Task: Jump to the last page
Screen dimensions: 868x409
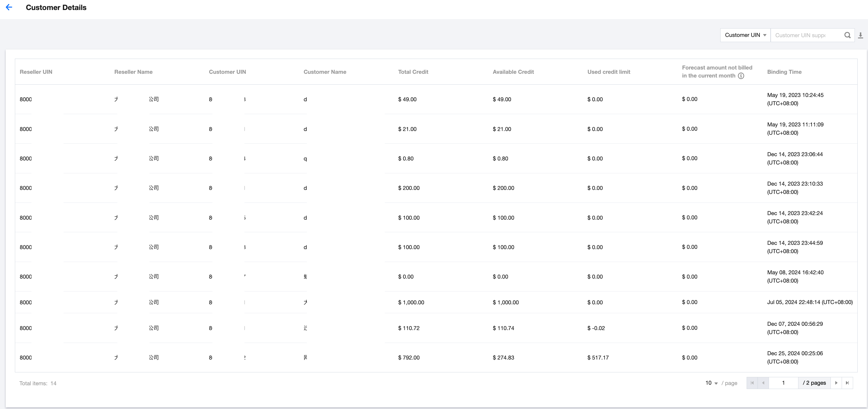Action: 847,383
